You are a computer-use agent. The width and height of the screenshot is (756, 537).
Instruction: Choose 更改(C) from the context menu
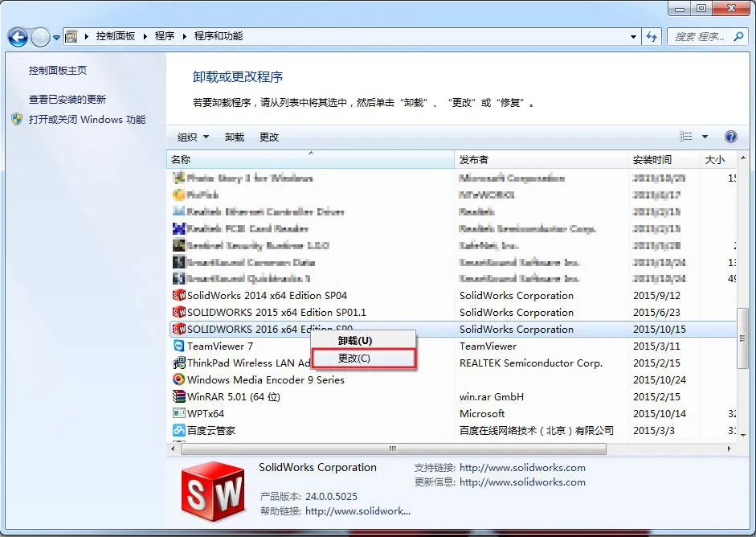(x=364, y=359)
